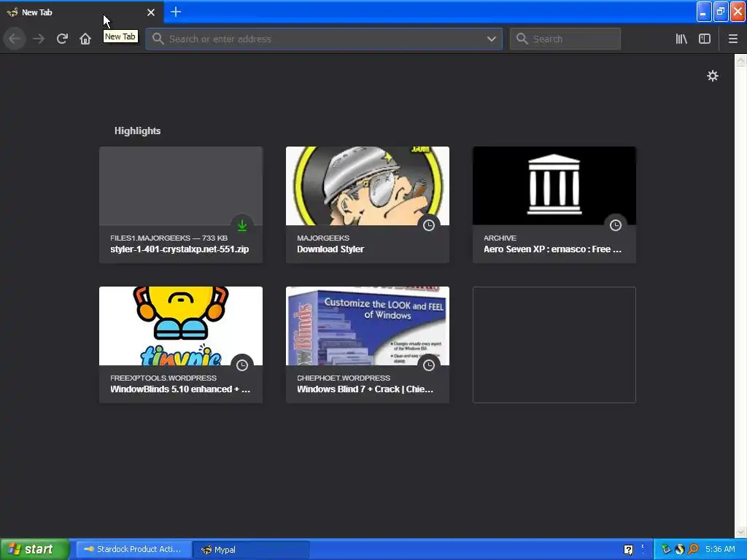747x560 pixels.
Task: Click history clock icon on Windows Blind 7 card
Action: [x=429, y=365]
